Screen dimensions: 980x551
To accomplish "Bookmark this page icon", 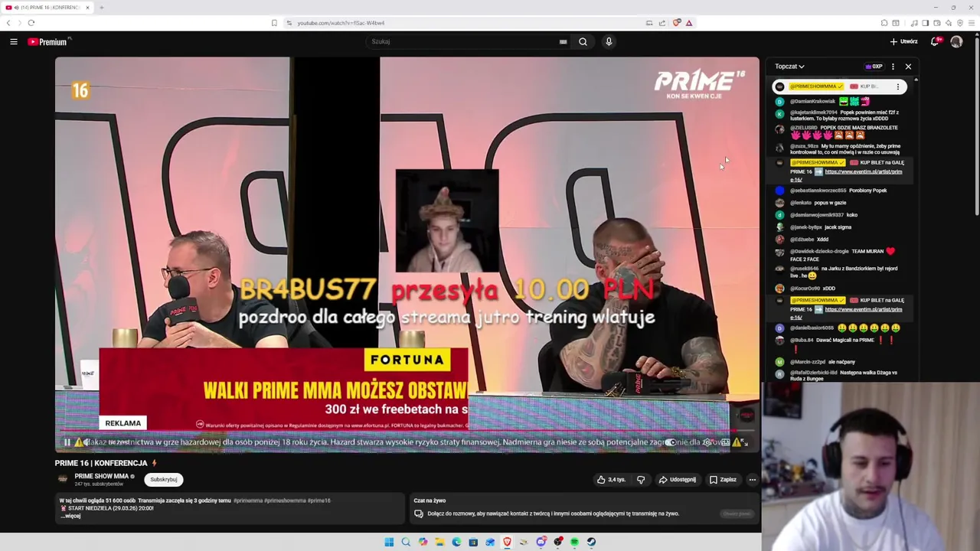I will [274, 23].
